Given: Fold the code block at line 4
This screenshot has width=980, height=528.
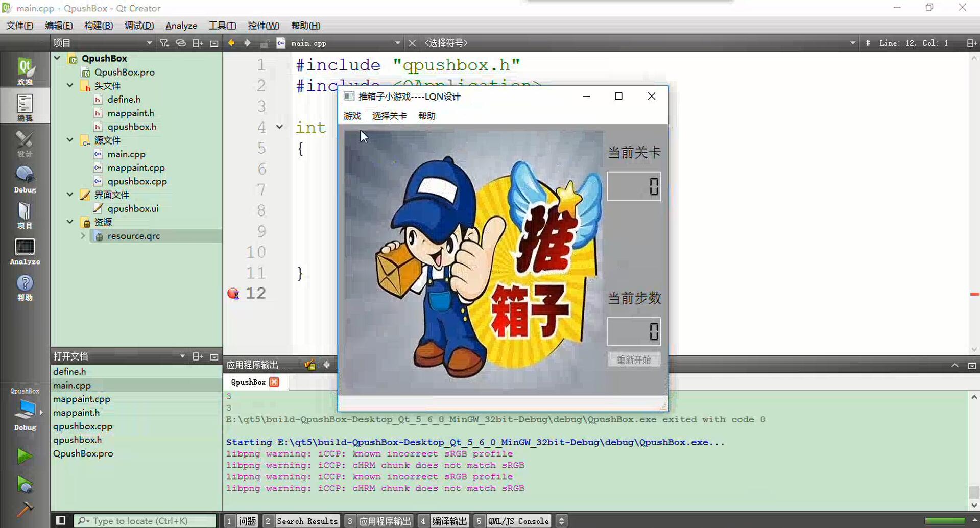Looking at the screenshot, I should 280,127.
